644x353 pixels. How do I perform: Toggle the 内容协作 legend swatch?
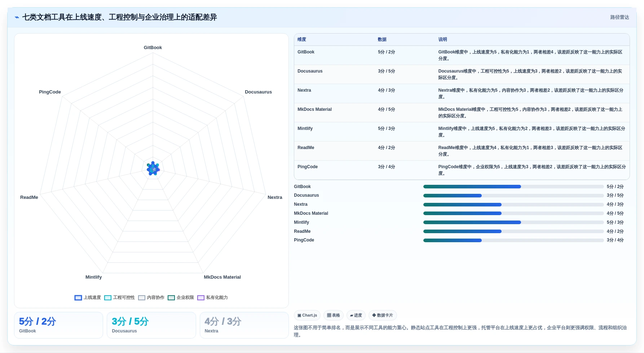pyautogui.click(x=142, y=298)
